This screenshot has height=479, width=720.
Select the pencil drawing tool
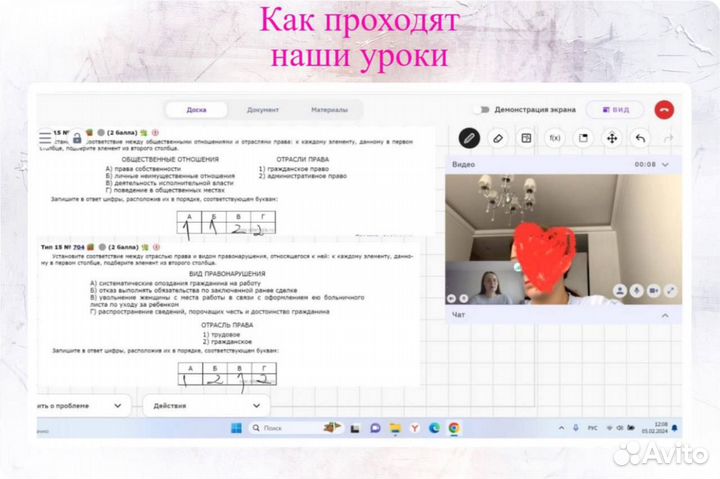pyautogui.click(x=469, y=138)
